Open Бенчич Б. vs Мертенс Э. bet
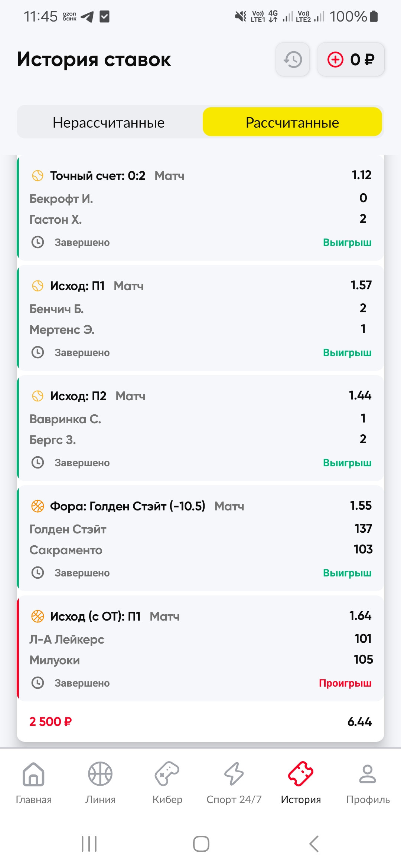 (200, 318)
